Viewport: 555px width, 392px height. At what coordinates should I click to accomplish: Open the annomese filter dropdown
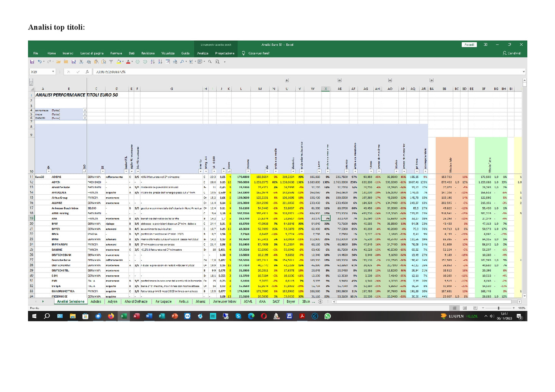(85, 110)
